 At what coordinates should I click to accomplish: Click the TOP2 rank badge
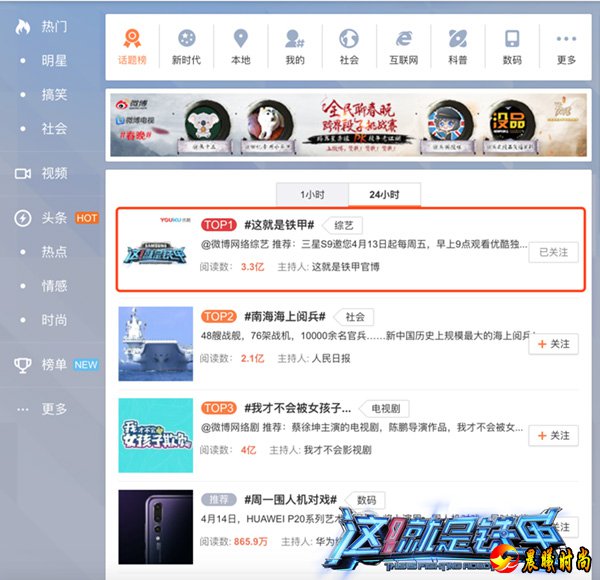pos(218,316)
